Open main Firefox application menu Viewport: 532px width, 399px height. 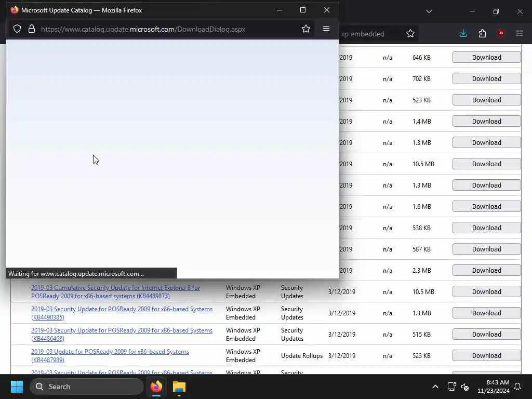(x=520, y=33)
